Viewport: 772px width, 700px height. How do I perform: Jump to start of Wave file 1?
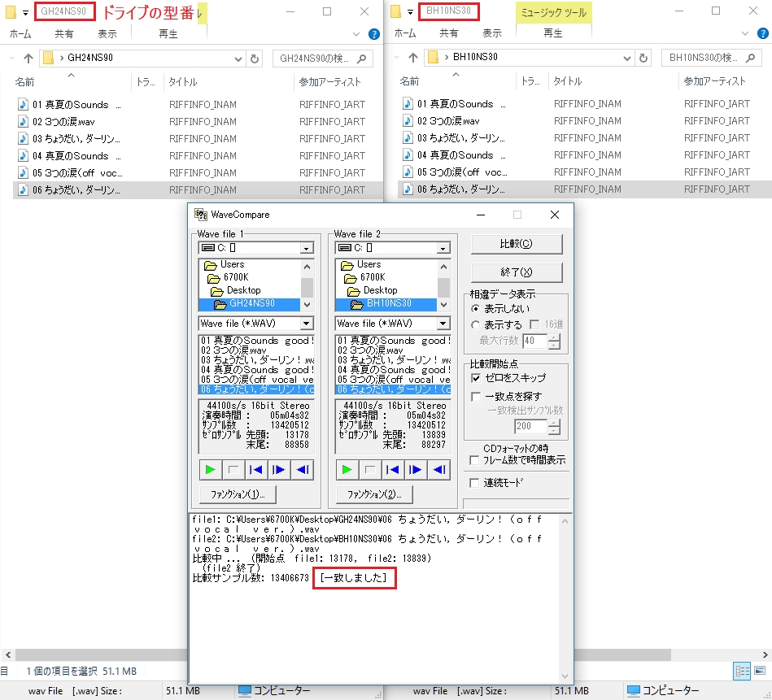pos(256,470)
